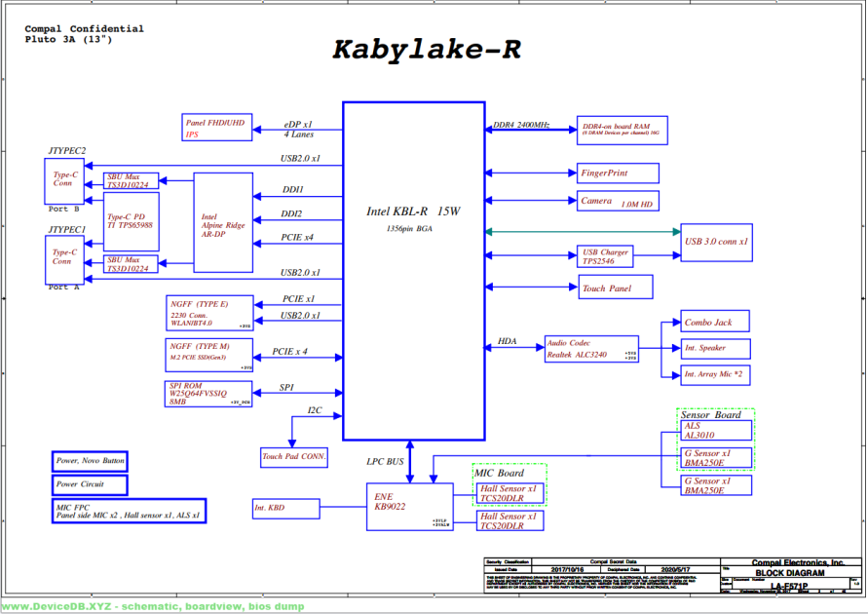
Task: Click the Power, Novo Button block
Action: coord(90,461)
